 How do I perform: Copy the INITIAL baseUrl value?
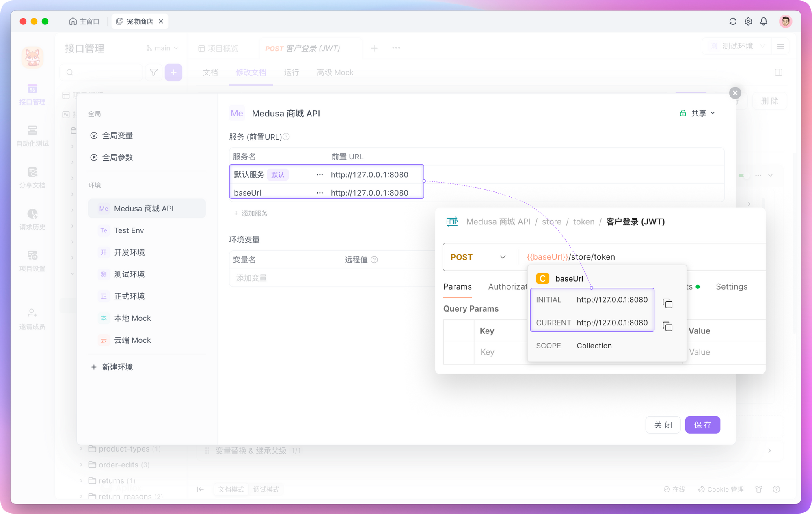pyautogui.click(x=667, y=303)
